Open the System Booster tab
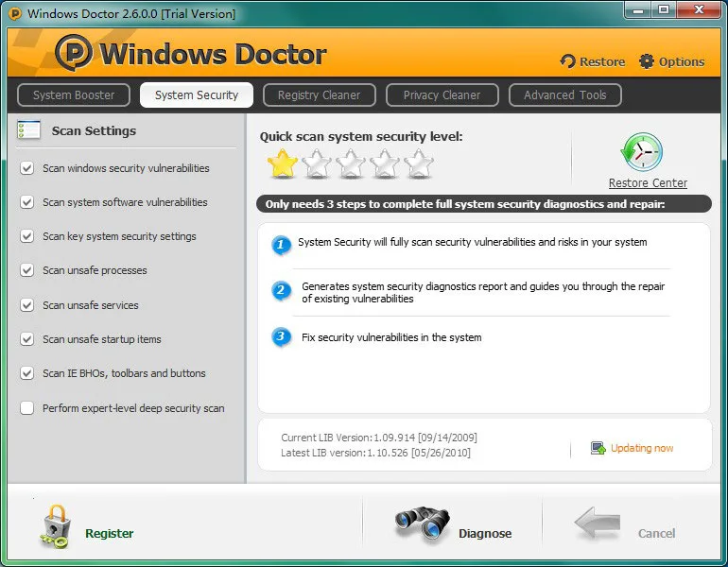Image resolution: width=728 pixels, height=567 pixels. 74,95
